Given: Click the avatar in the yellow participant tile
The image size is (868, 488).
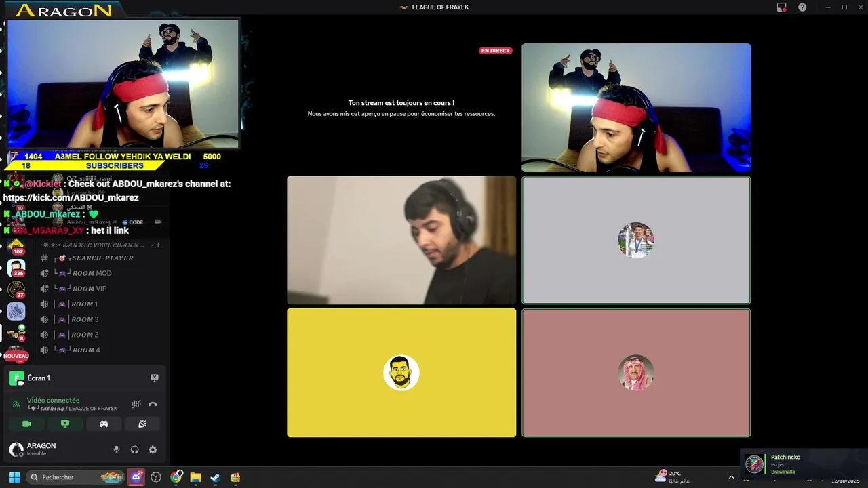Looking at the screenshot, I should (401, 373).
